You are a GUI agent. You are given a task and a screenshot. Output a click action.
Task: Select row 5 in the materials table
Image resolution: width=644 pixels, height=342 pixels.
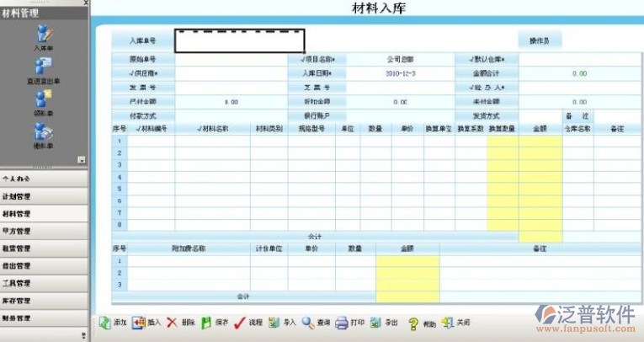[x=120, y=189]
